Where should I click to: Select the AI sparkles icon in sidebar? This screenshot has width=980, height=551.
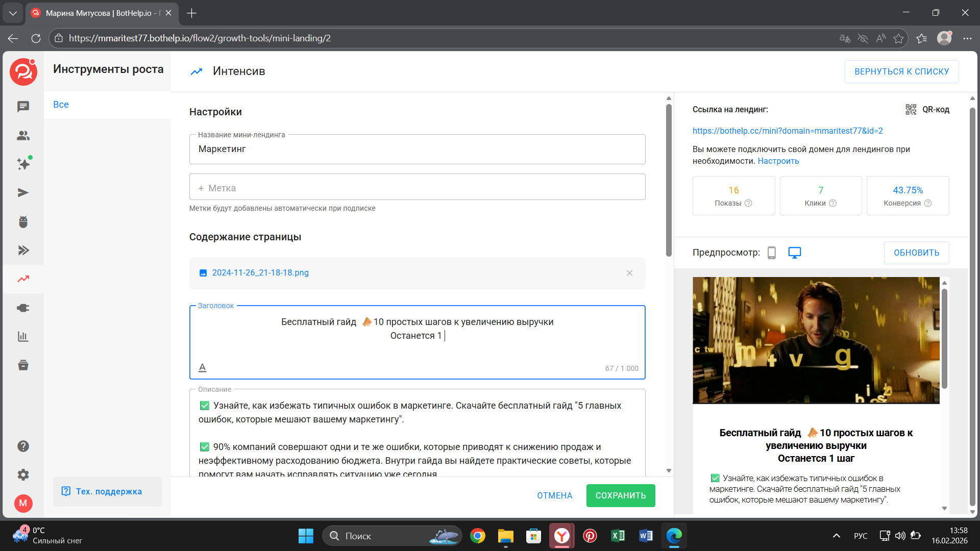tap(23, 164)
